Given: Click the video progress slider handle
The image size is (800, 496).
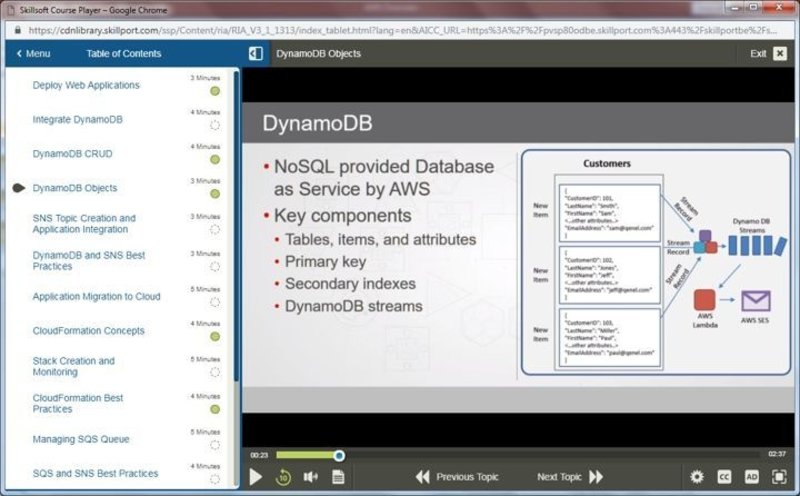Looking at the screenshot, I should pos(339,455).
